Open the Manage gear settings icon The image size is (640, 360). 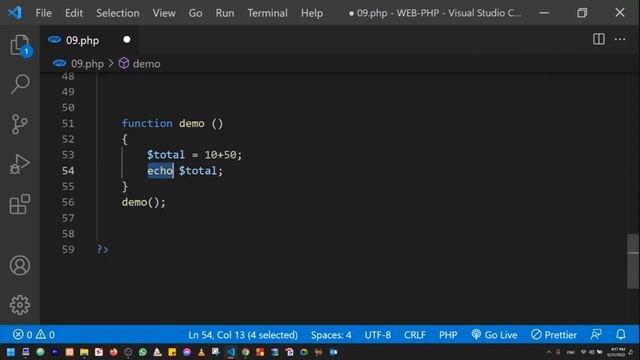20,305
